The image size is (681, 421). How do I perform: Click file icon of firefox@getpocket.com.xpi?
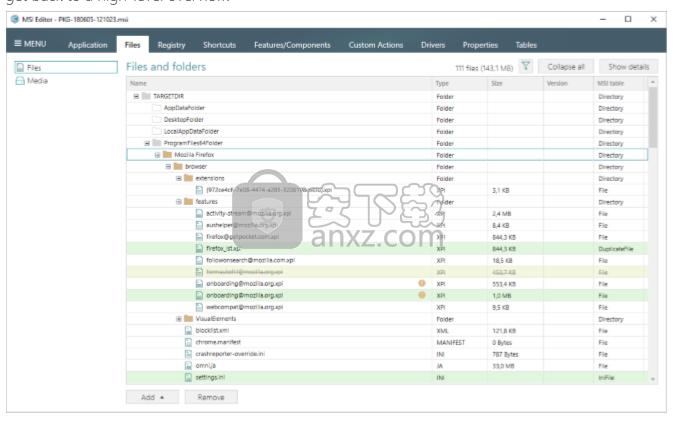[199, 237]
